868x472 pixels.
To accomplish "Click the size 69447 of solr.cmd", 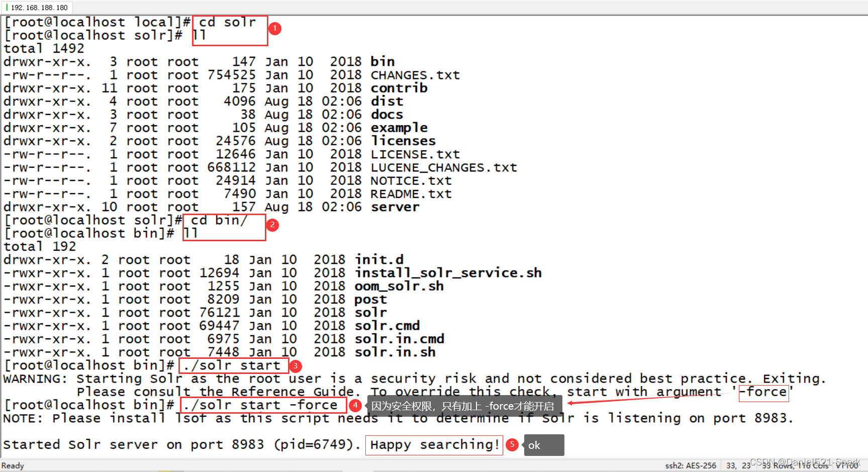I will pyautogui.click(x=219, y=326).
